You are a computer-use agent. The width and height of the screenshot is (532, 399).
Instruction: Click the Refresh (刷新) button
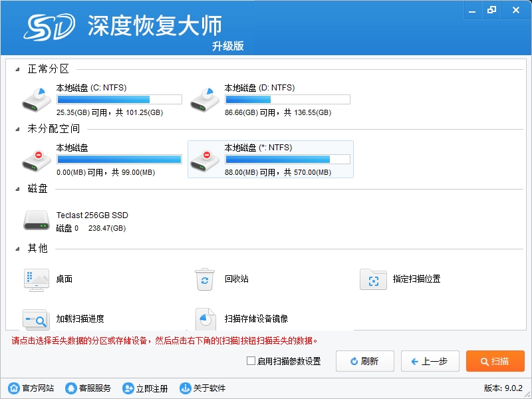click(364, 361)
